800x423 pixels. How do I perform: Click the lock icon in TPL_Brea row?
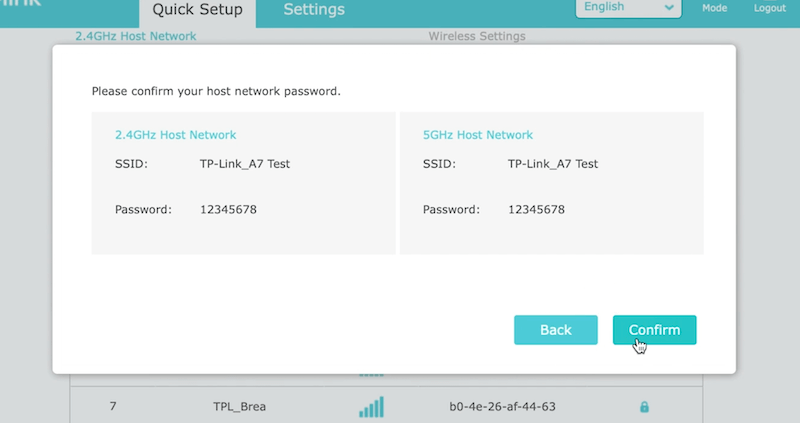[644, 407]
